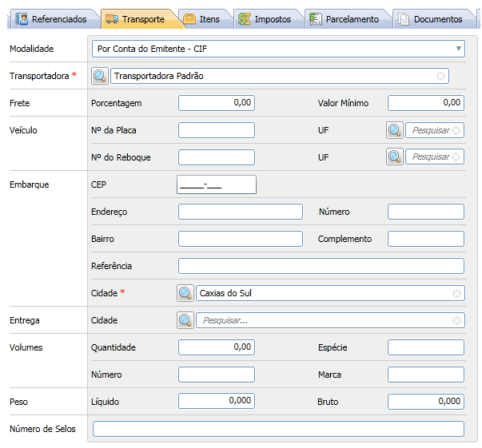Open the Modalidade combo box
Screen dimensions: 482x448
[x=278, y=49]
